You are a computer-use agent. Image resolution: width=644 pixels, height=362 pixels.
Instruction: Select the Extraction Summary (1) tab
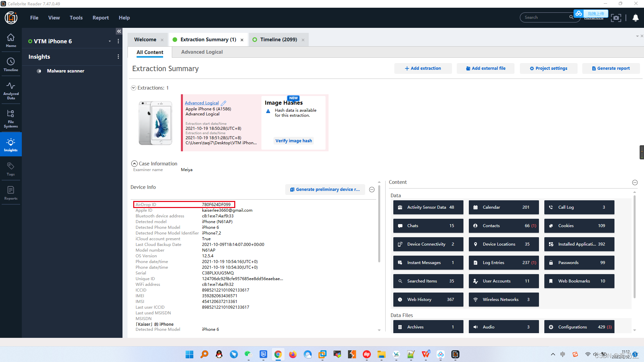pyautogui.click(x=208, y=40)
